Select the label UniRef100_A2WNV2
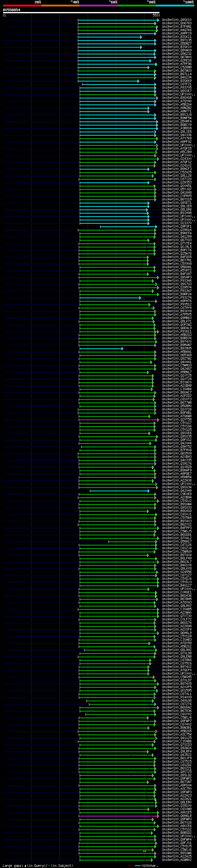Image resolution: width=197 pixels, height=868 pixels. click(x=177, y=860)
